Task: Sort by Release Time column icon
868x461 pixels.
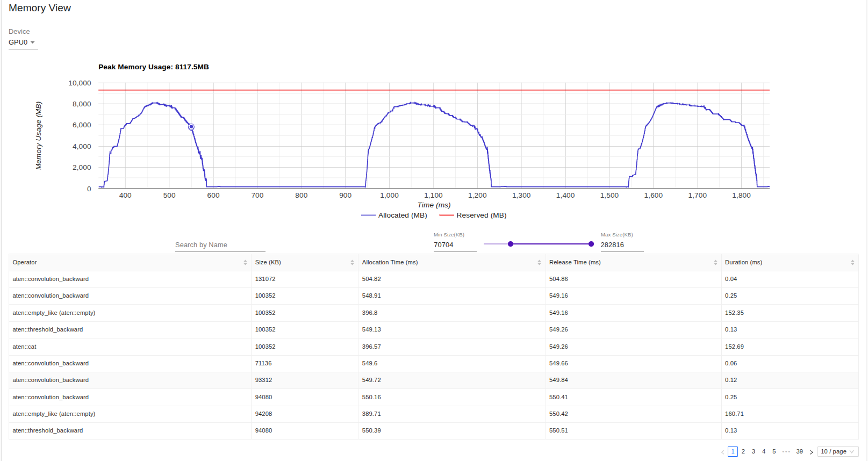Action: coord(715,263)
